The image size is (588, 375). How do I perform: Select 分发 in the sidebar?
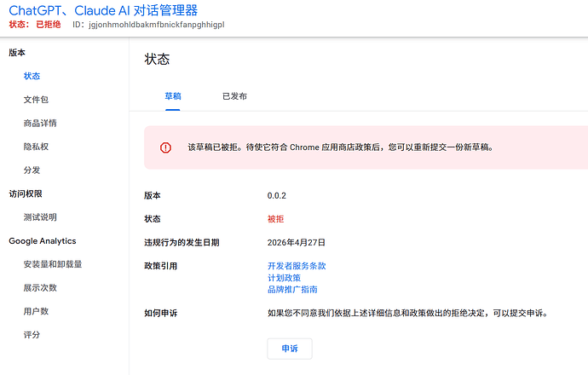coord(32,170)
